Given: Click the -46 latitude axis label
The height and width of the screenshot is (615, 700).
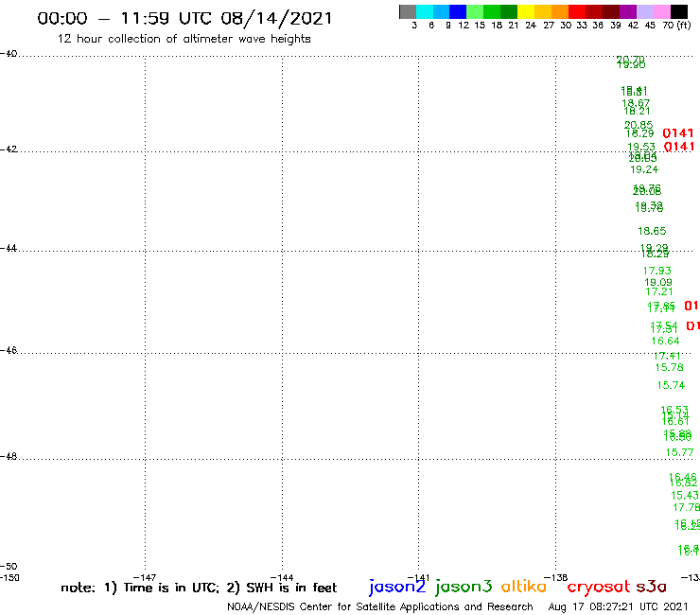Looking at the screenshot, I should (x=9, y=351).
